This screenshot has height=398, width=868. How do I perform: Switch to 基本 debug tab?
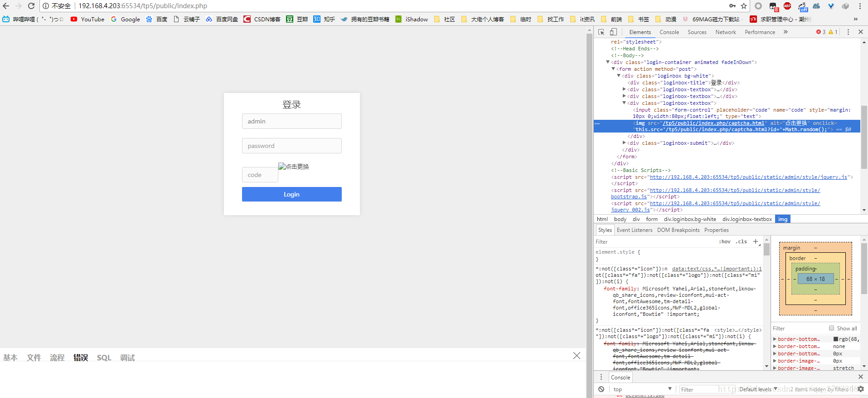(10, 358)
